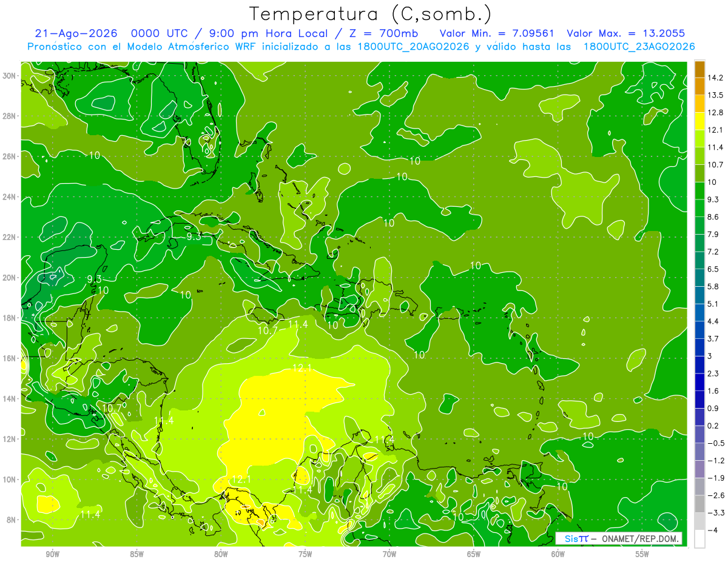Select the -3.3 color scale label
Viewport: 728px width, 562px height.
[x=716, y=513]
